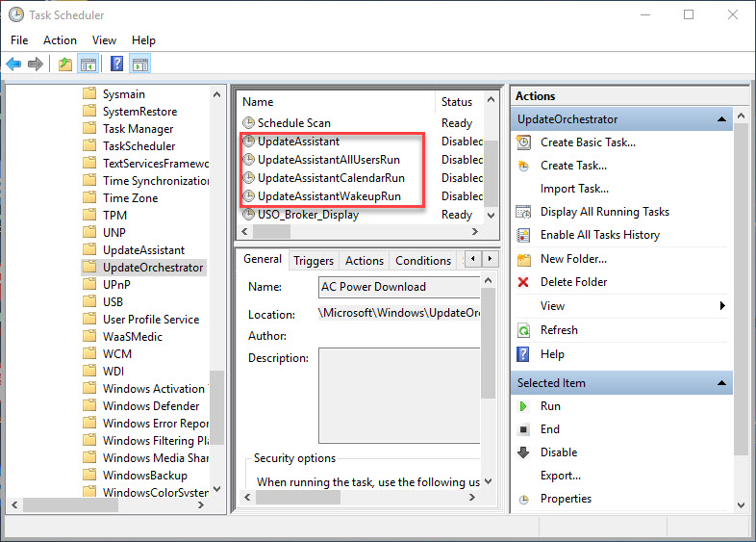
Task: Click the TPM folder icon
Action: [89, 215]
